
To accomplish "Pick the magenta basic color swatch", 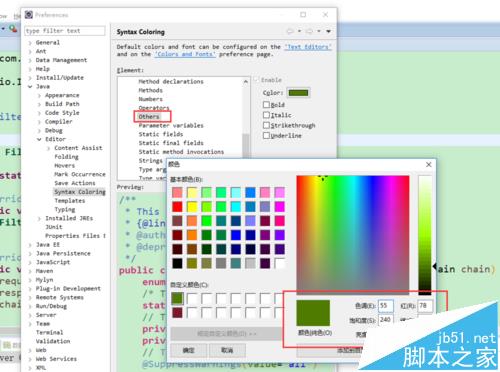I will click(280, 207).
